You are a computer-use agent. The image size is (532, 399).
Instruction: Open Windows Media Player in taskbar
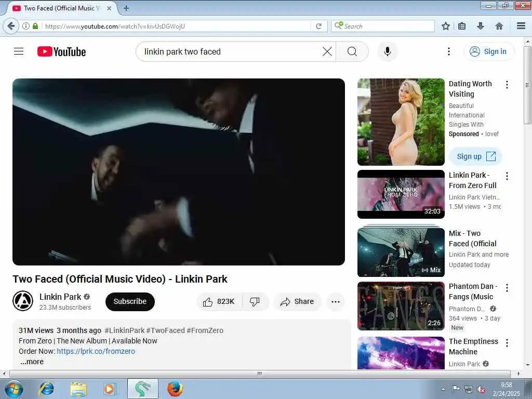110,389
